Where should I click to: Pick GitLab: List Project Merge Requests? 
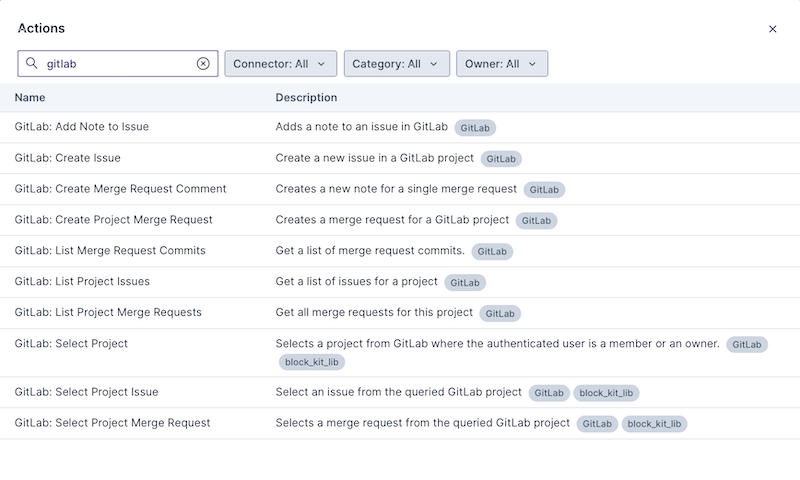pos(108,313)
